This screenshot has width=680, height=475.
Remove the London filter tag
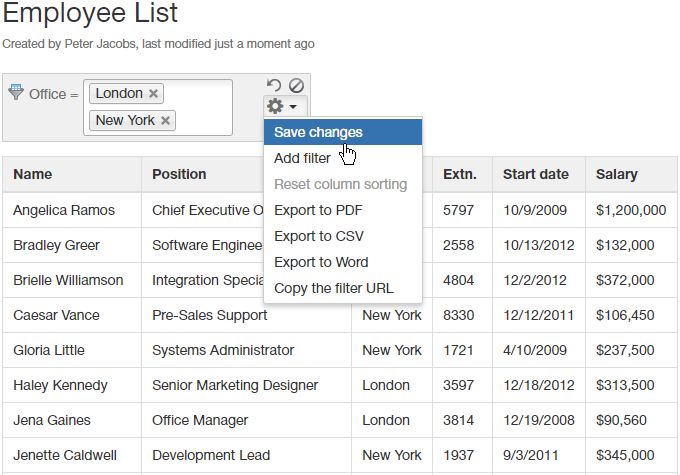coord(153,94)
